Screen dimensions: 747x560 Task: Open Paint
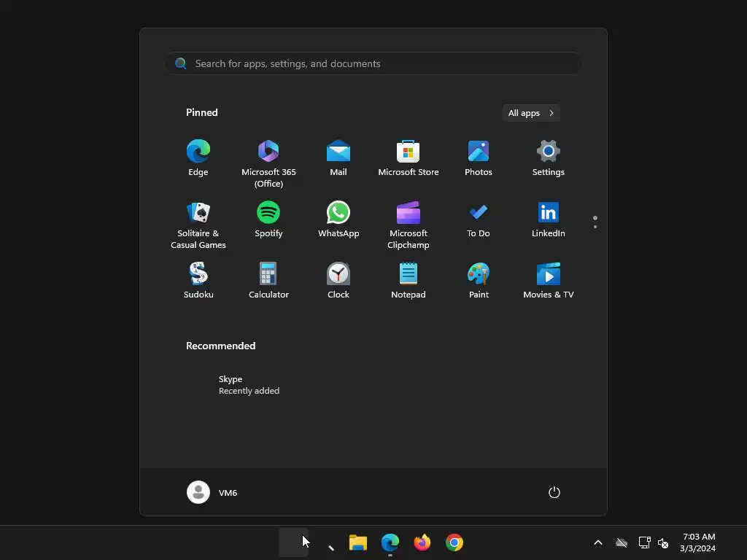pos(479,281)
